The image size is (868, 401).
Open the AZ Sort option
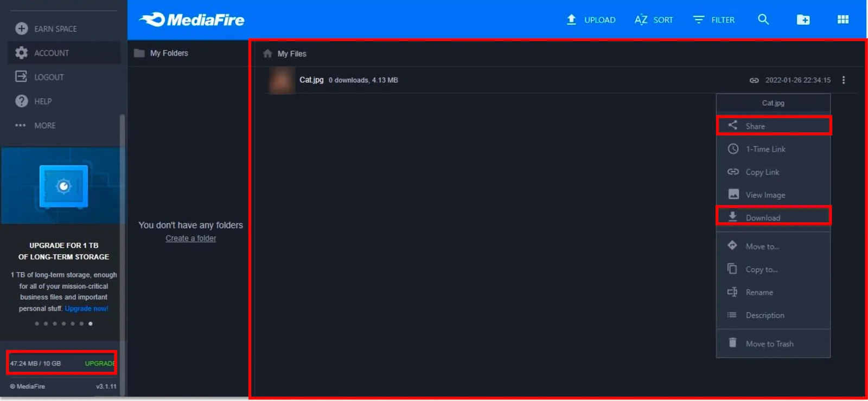point(654,20)
